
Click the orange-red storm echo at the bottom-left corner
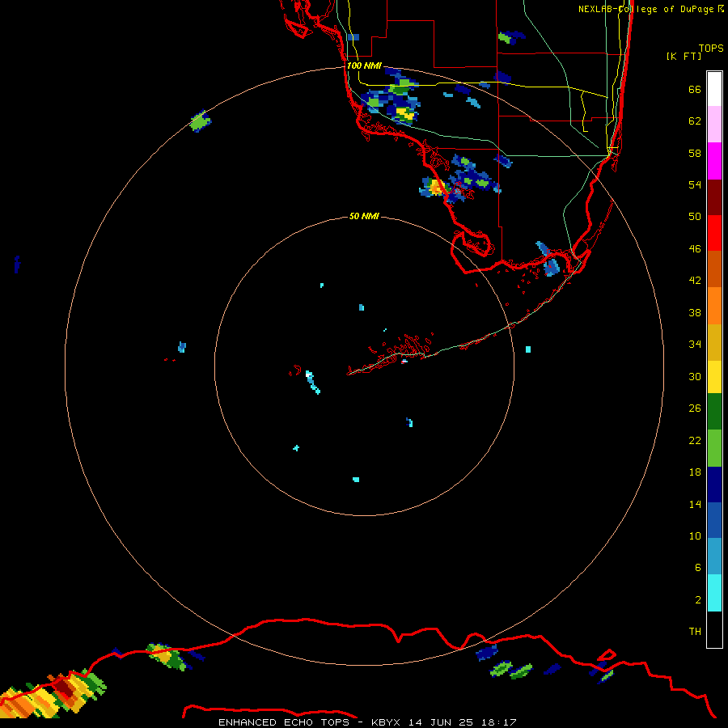(52, 695)
